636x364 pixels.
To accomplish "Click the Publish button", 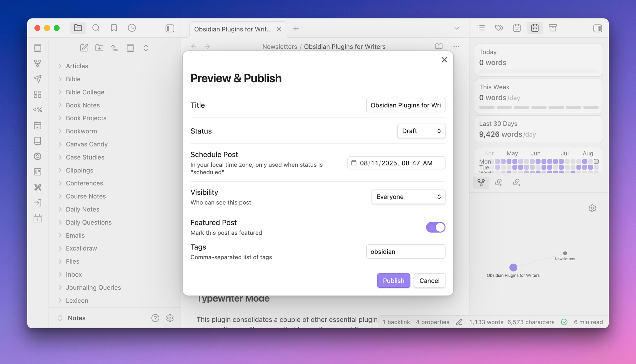I will [x=393, y=281].
